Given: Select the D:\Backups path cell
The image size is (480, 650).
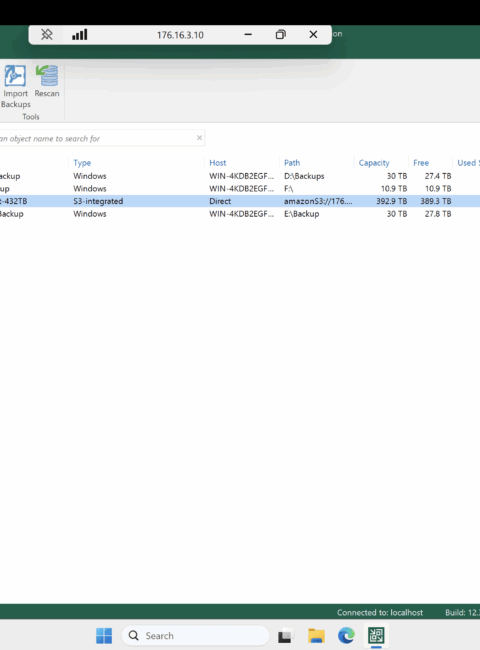Looking at the screenshot, I should pos(304,176).
